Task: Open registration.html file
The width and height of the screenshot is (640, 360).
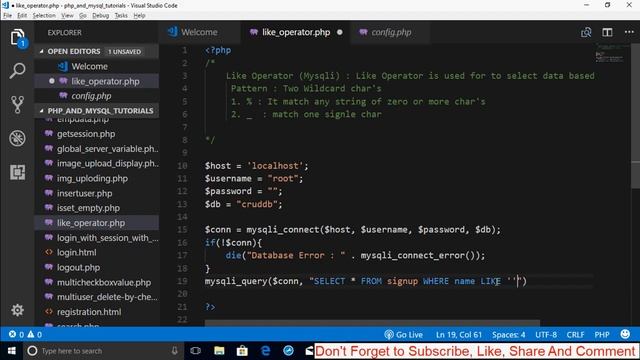Action: 97,312
